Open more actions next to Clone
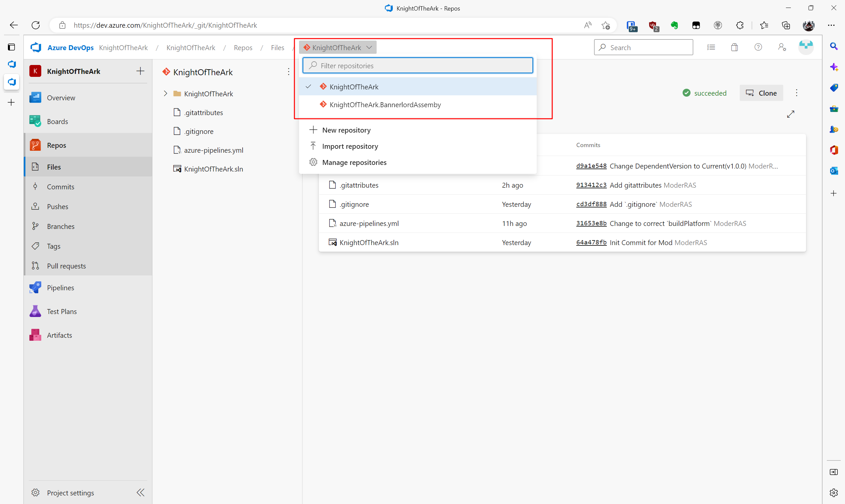The width and height of the screenshot is (845, 504). [x=796, y=93]
